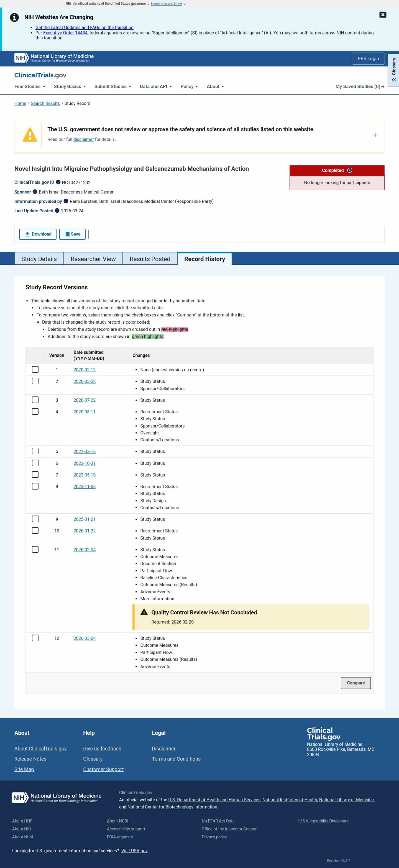Go to My Saved Studies (0)
Image resolution: width=399 pixels, height=868 pixels.
(x=360, y=87)
